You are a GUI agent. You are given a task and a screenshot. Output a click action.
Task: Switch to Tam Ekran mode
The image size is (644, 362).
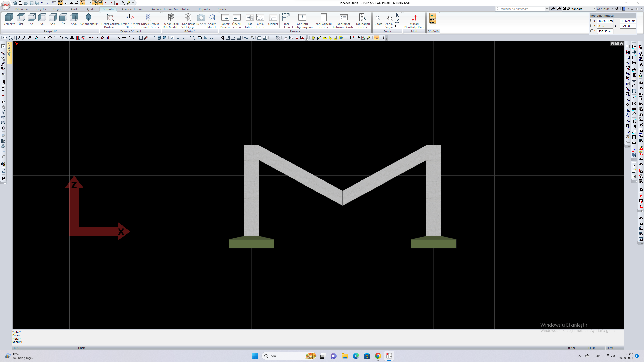[286, 21]
